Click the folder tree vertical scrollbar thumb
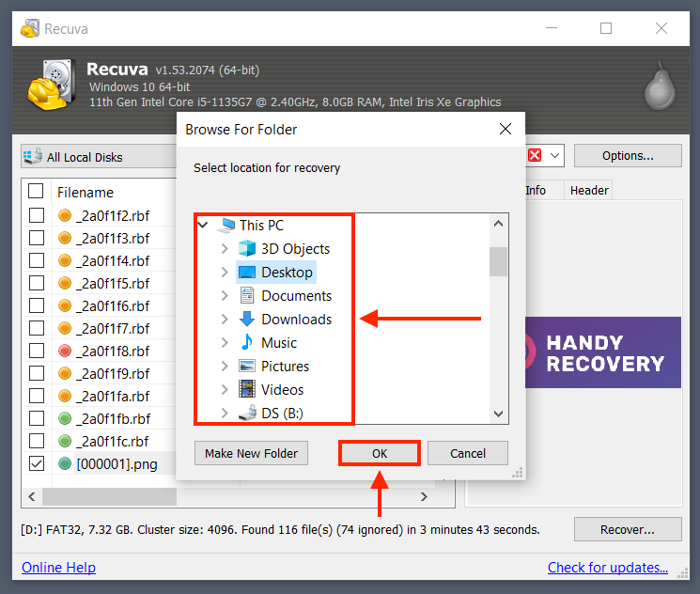This screenshot has height=594, width=700. 498,261
